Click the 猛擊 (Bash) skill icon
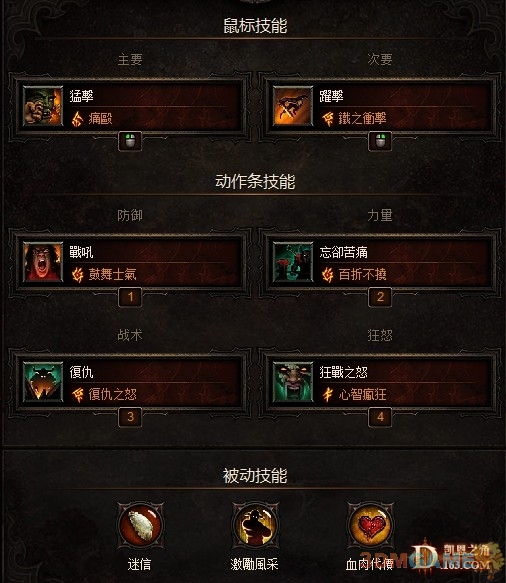The image size is (506, 583). click(43, 106)
